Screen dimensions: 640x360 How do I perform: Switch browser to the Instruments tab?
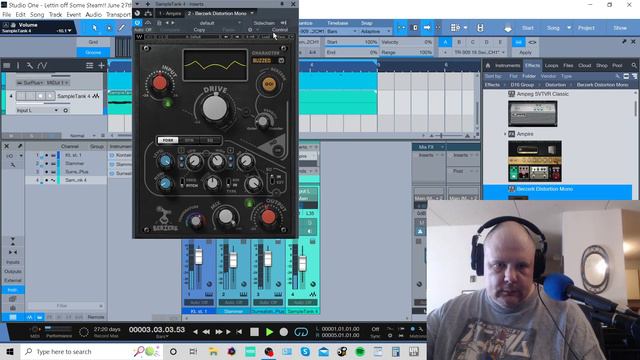pos(507,65)
